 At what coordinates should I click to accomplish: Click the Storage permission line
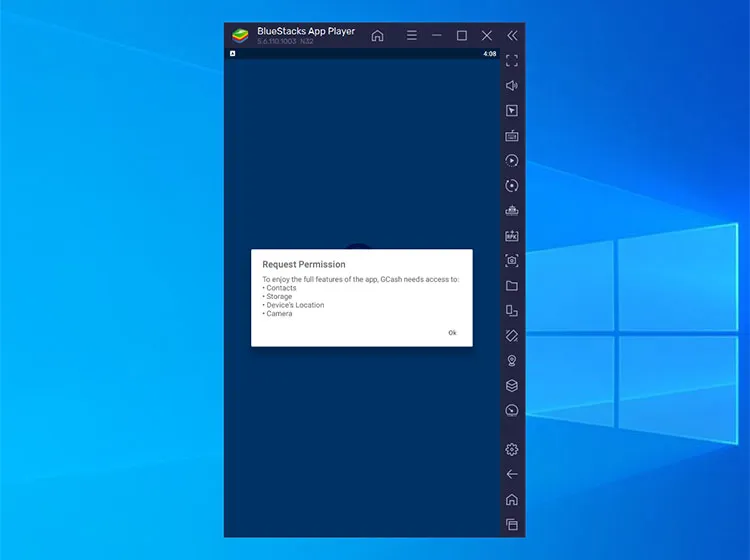[277, 296]
